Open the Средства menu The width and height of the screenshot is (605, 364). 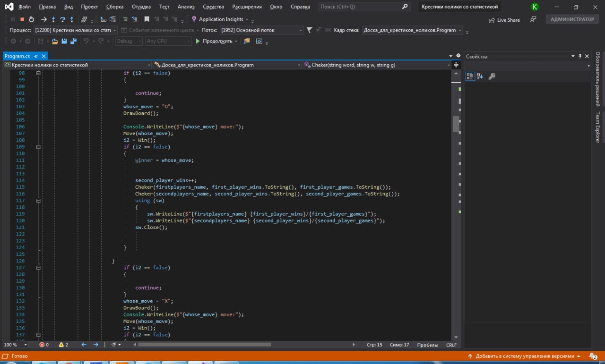[214, 7]
